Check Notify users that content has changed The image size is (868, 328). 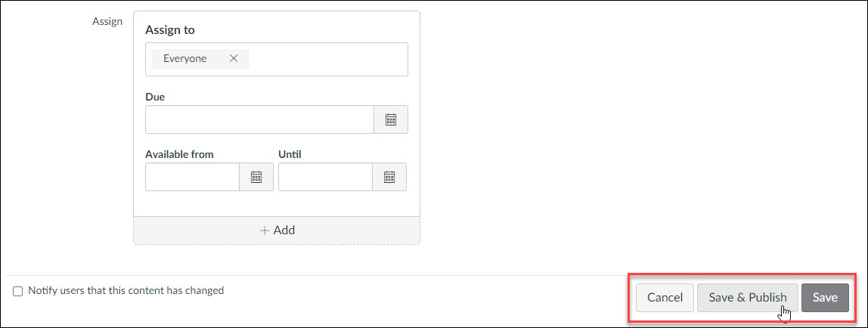(x=17, y=291)
